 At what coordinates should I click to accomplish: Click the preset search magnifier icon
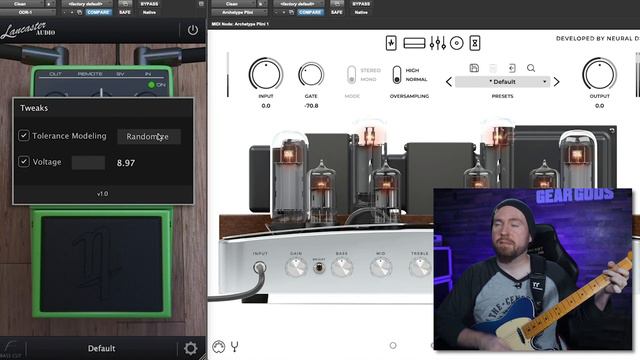pyautogui.click(x=531, y=68)
